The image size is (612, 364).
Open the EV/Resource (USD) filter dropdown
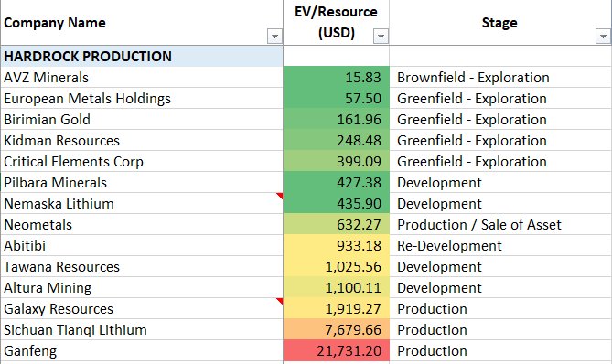tap(381, 37)
